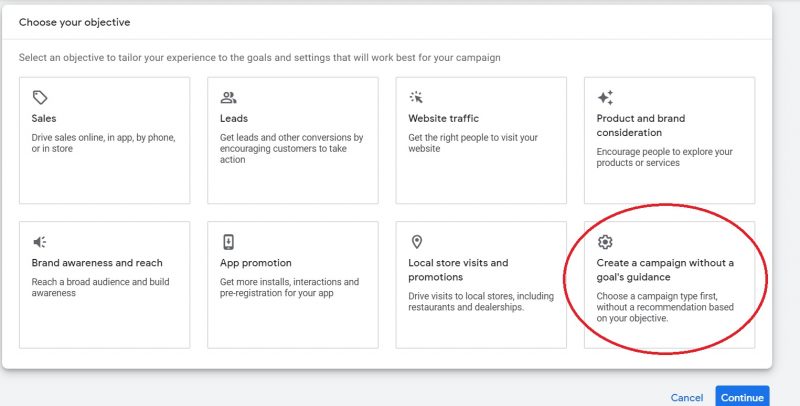The image size is (800, 406).
Task: Select the Sales objective card
Action: pos(104,140)
